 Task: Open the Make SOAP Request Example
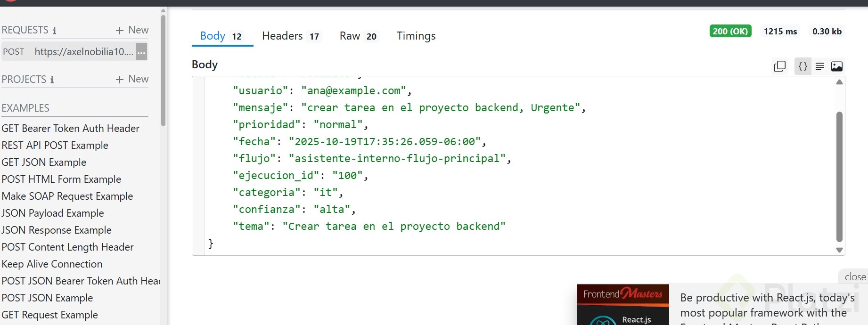[x=67, y=196]
